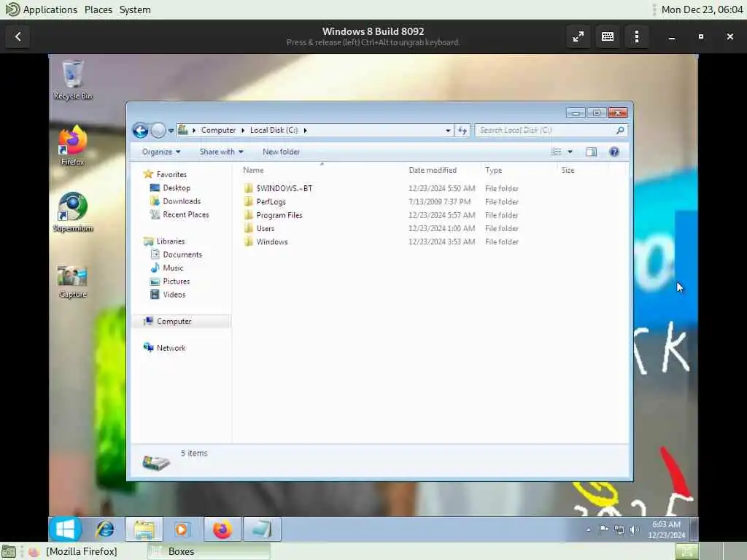The width and height of the screenshot is (747, 560).
Task: Expand the arrow after Computer breadcrumb
Action: tap(243, 130)
